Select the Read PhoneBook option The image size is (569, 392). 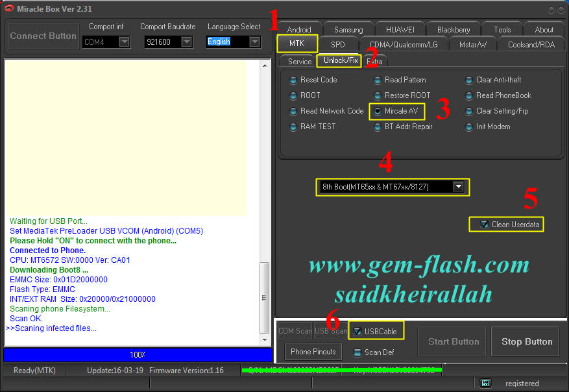tap(498, 95)
